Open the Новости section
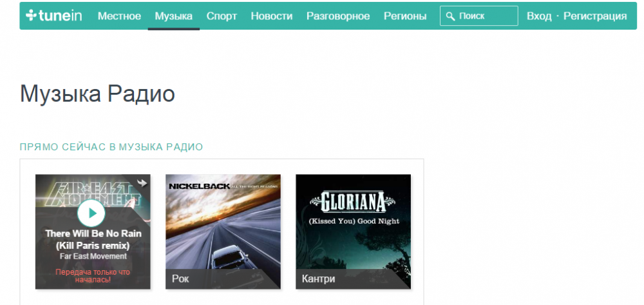The image size is (644, 305). click(272, 16)
